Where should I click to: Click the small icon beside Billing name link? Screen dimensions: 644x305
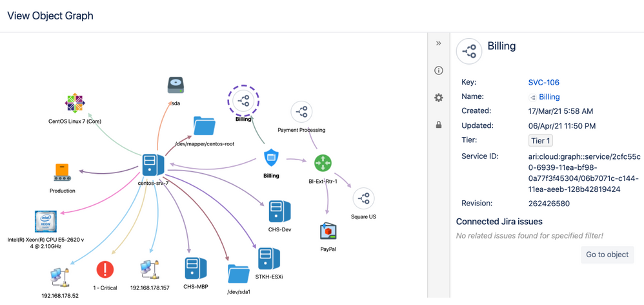pos(533,98)
